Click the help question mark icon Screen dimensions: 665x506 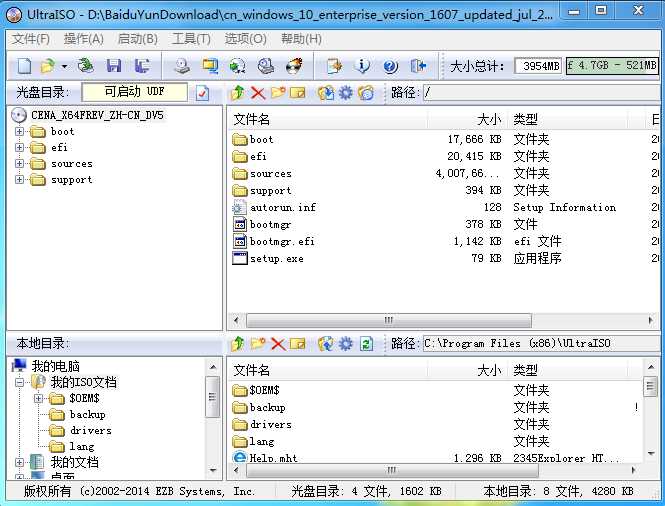[390, 66]
